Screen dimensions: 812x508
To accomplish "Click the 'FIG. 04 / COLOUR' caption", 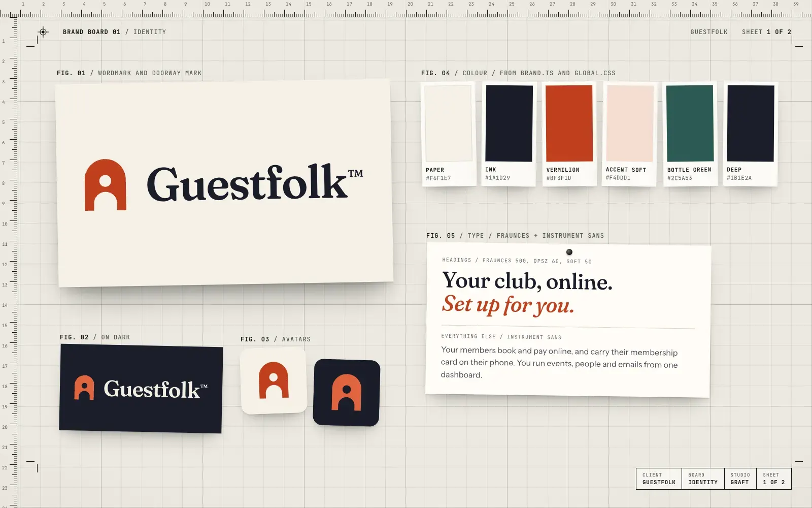I will click(x=518, y=73).
